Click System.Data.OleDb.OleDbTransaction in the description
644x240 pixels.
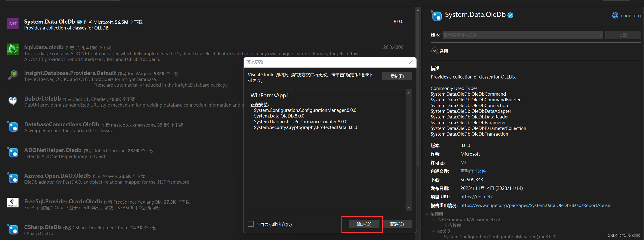469,134
